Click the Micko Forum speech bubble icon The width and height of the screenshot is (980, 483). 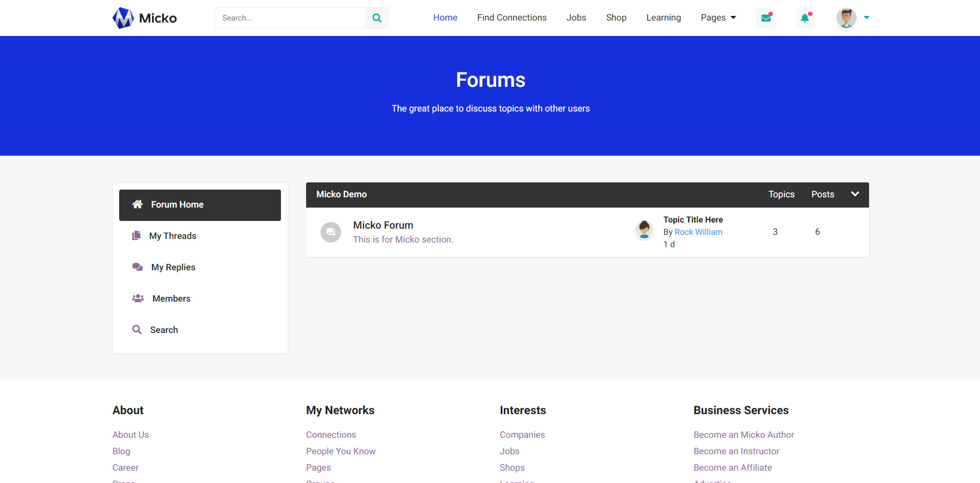[331, 232]
